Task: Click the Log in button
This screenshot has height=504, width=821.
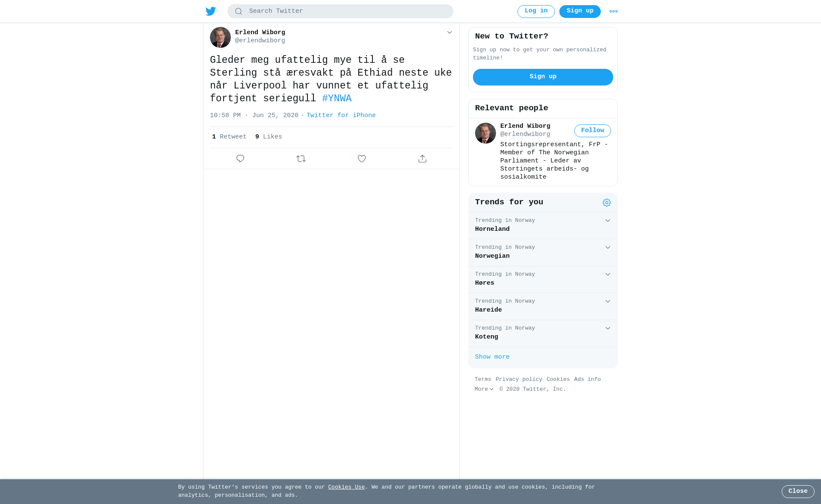Action: click(x=536, y=12)
